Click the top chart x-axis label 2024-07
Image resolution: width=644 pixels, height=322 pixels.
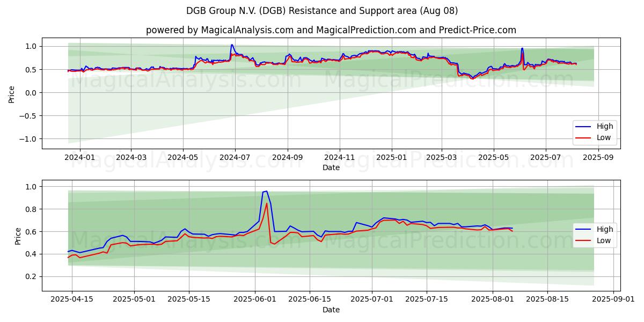[235, 158]
